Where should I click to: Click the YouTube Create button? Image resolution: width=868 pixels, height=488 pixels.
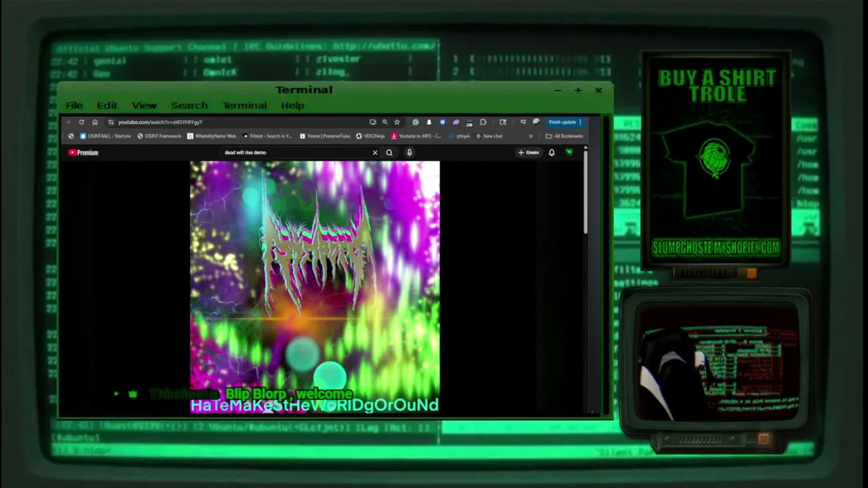[x=529, y=152]
